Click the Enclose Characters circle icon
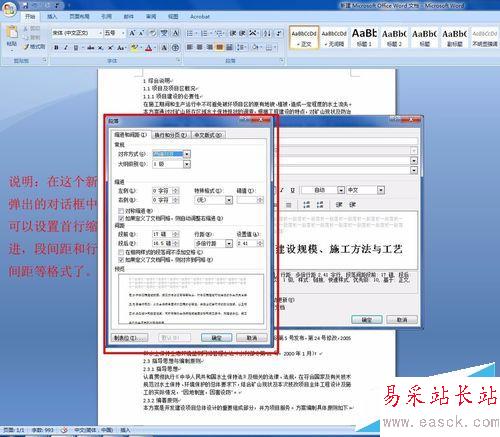The image size is (500, 437). click(x=175, y=48)
